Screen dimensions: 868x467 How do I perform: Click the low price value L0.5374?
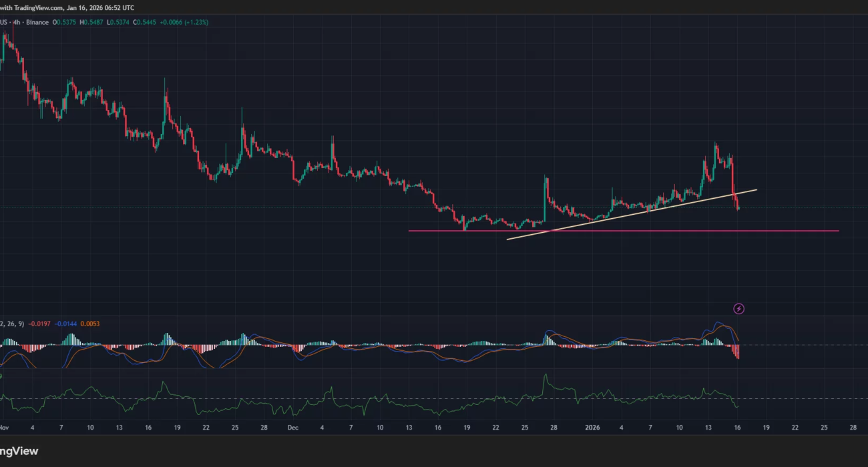pos(118,22)
